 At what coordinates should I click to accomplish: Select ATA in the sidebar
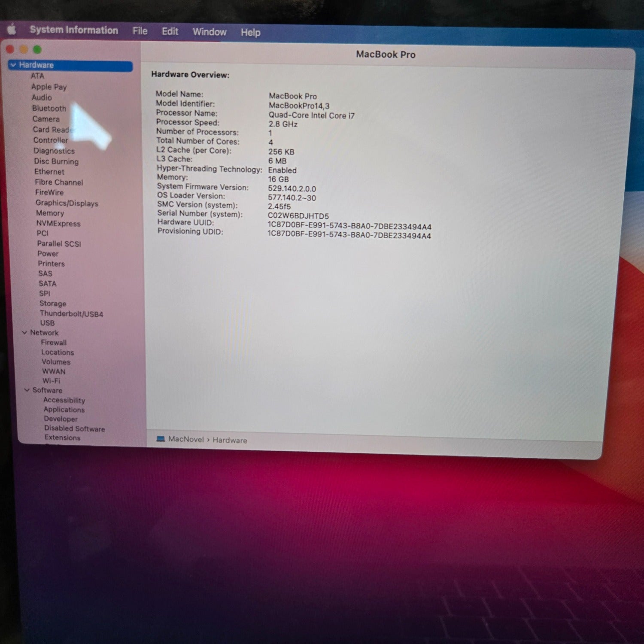click(37, 76)
